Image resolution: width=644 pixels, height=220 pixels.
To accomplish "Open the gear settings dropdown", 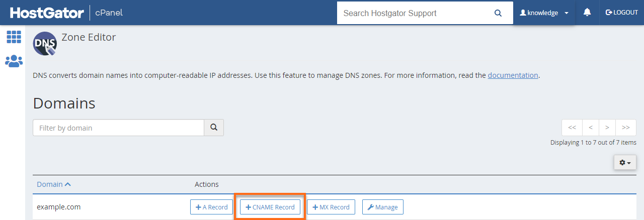I will point(625,162).
